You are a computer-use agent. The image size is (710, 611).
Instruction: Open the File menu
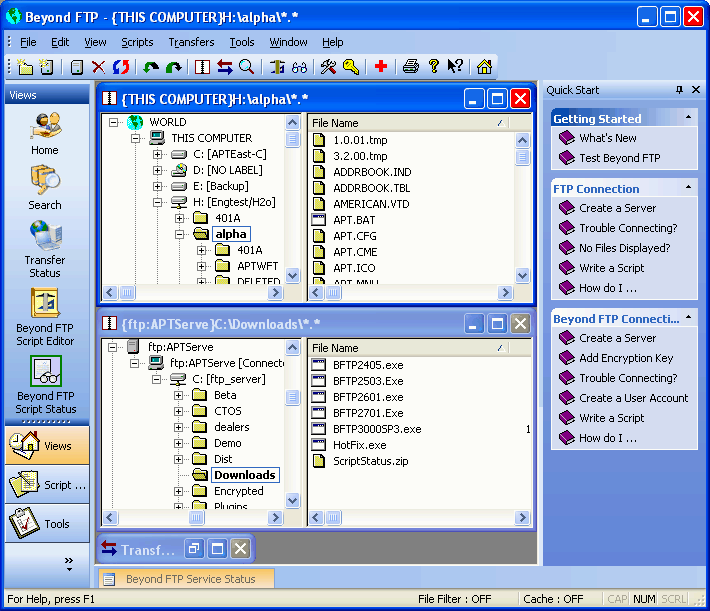click(28, 42)
